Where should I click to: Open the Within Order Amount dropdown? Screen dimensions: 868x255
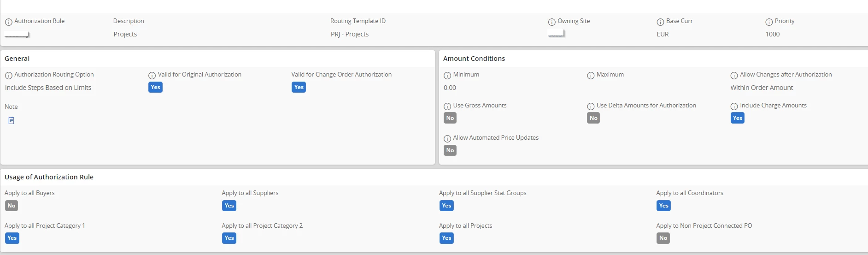pyautogui.click(x=762, y=88)
